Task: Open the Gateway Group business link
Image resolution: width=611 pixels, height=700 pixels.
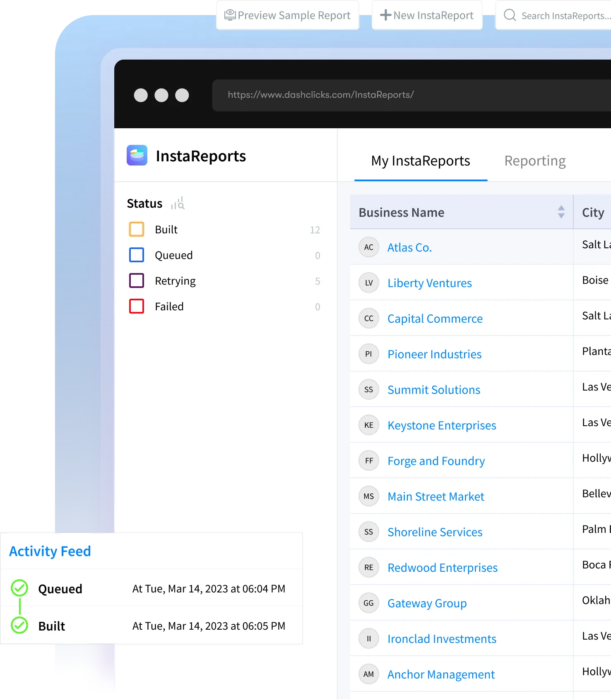Action: coord(427,603)
